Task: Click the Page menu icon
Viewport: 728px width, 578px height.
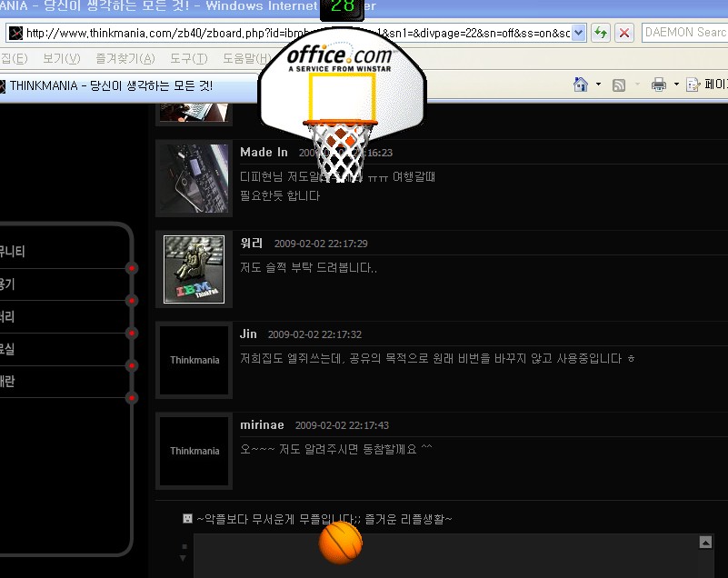Action: point(693,85)
